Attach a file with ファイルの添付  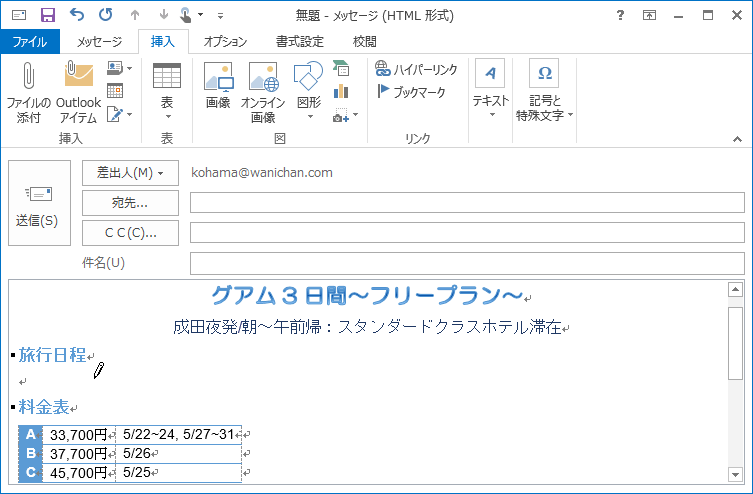coord(28,92)
